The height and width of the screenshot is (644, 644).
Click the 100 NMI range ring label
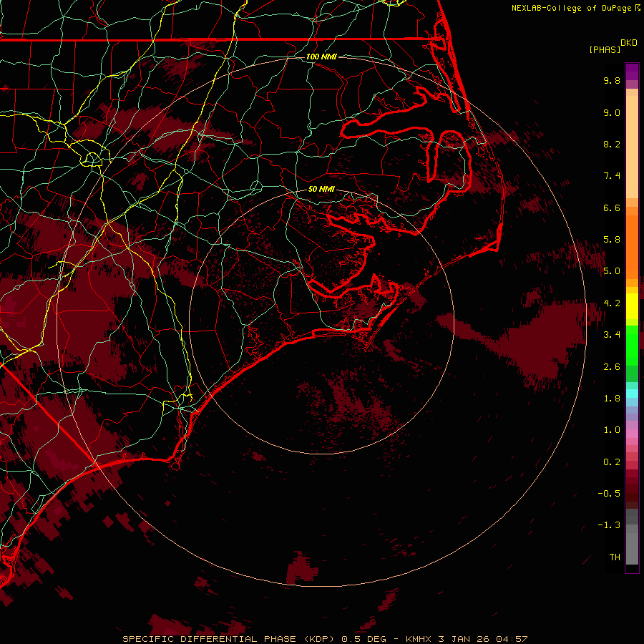321,57
